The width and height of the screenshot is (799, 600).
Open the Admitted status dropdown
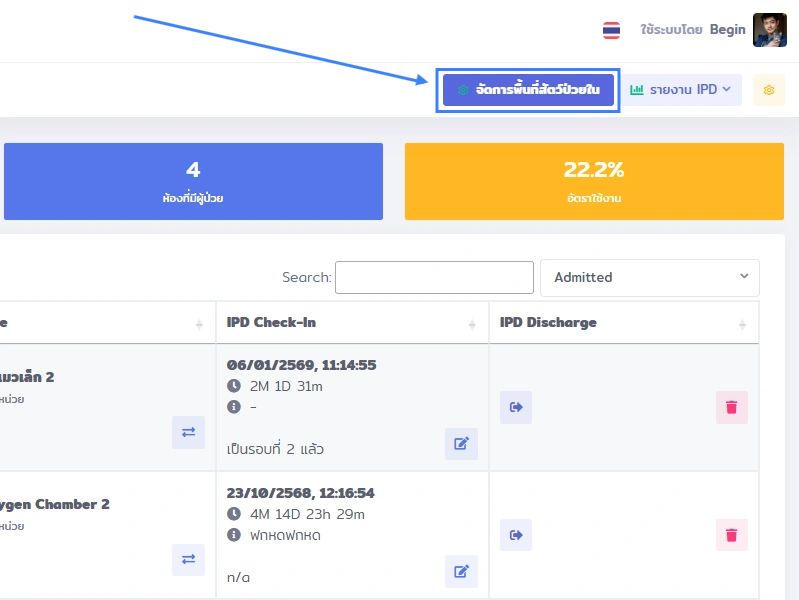point(650,278)
